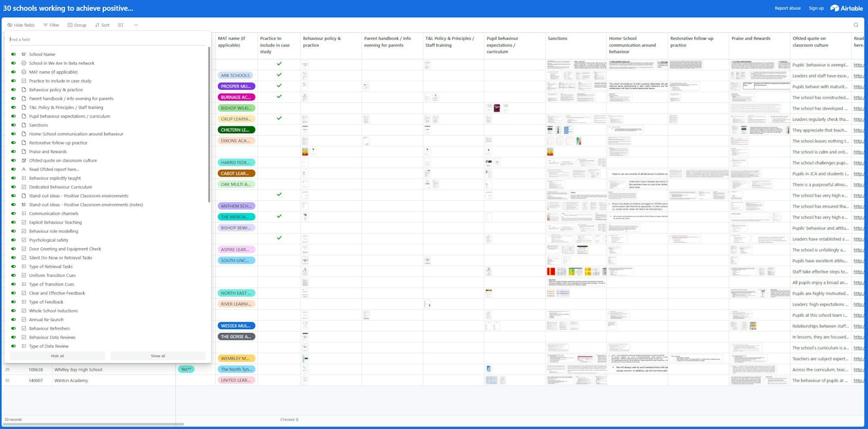868x429 pixels.
Task: Click the Sign up link
Action: point(816,8)
